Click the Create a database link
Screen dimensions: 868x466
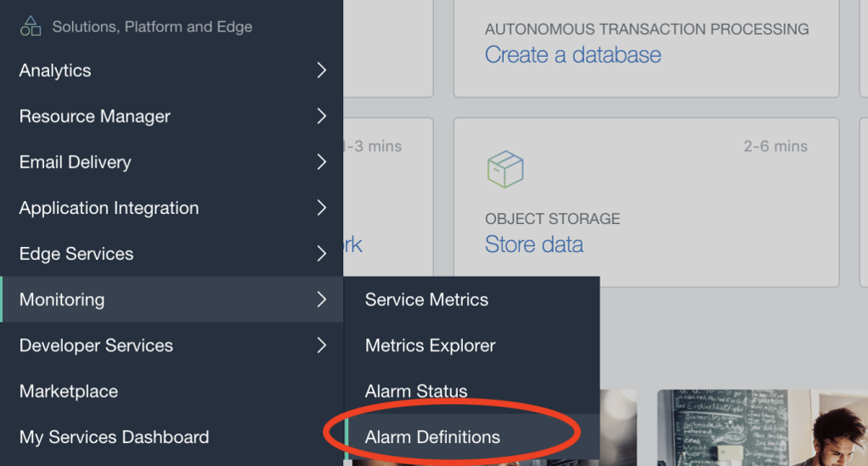coord(572,55)
